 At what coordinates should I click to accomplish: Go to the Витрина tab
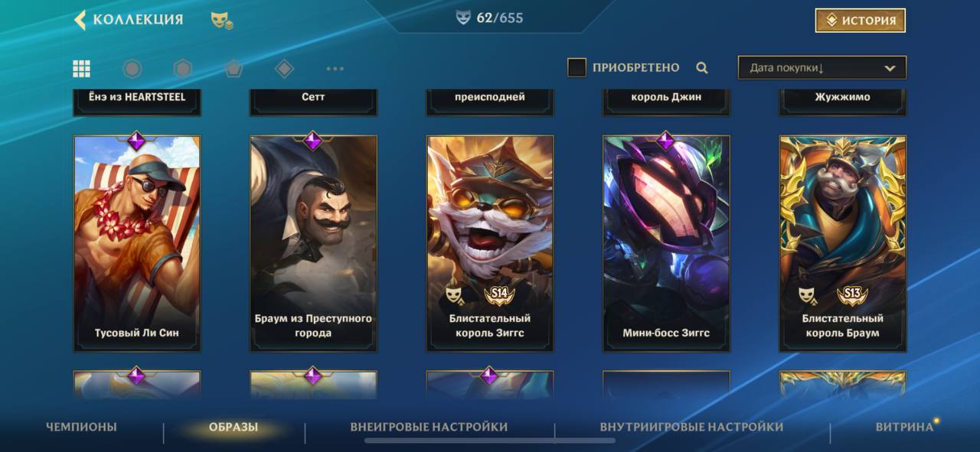coord(904,427)
